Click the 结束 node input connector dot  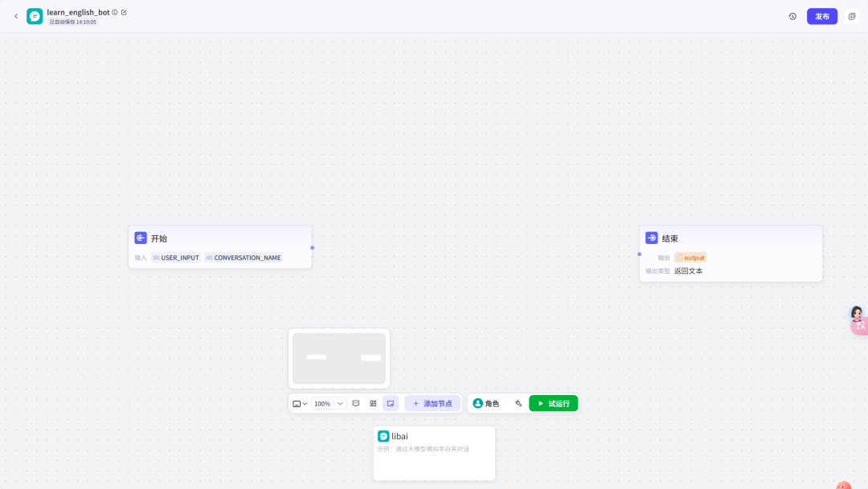[640, 255]
